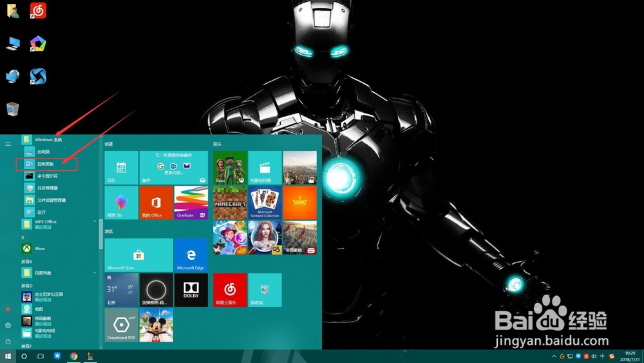Click the Power icon in Start sidebar
The height and width of the screenshot is (363, 644).
pos(8,342)
